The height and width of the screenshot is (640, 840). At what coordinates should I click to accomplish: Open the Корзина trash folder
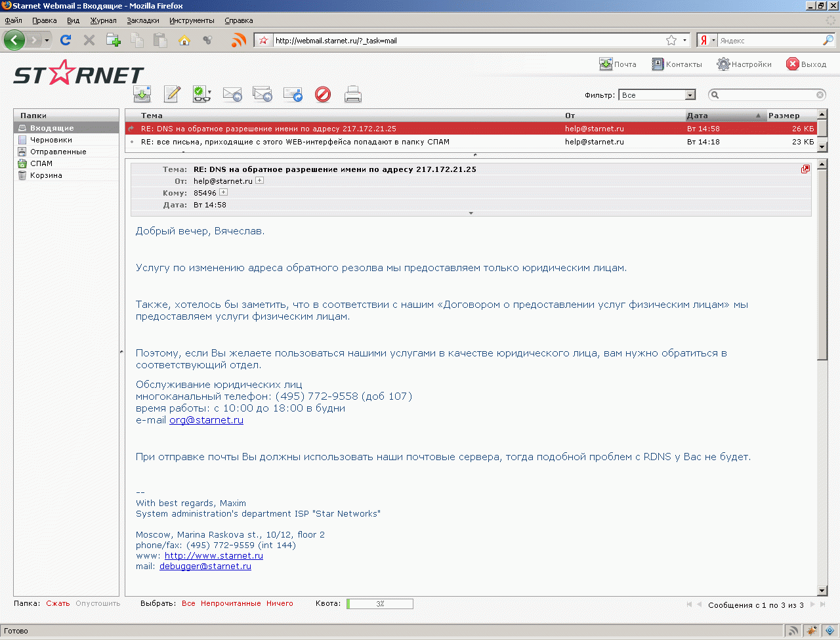click(66, 175)
